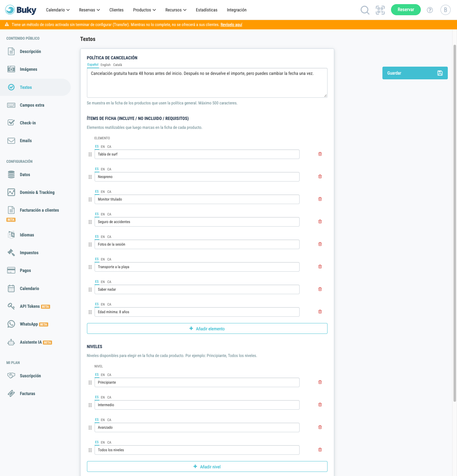Go to Estadísticas in the top menu
This screenshot has width=457, height=476.
[x=207, y=10]
